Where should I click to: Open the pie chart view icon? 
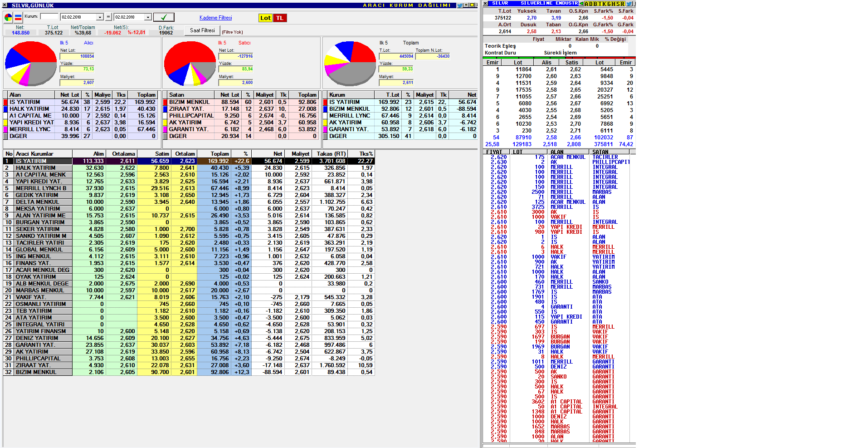click(8, 18)
